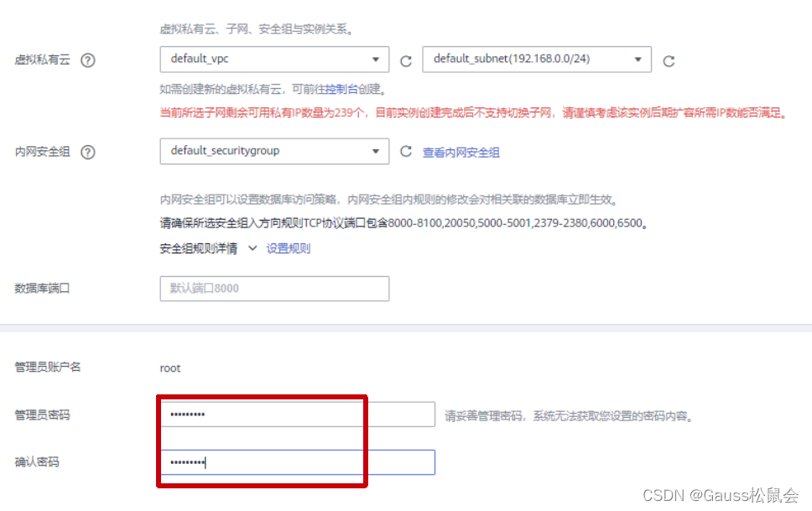This screenshot has width=812, height=511.
Task: Refresh the default_vpc list
Action: 406,60
